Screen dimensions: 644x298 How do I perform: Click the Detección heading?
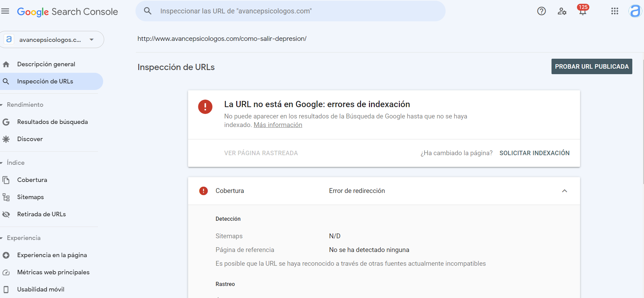(x=228, y=219)
